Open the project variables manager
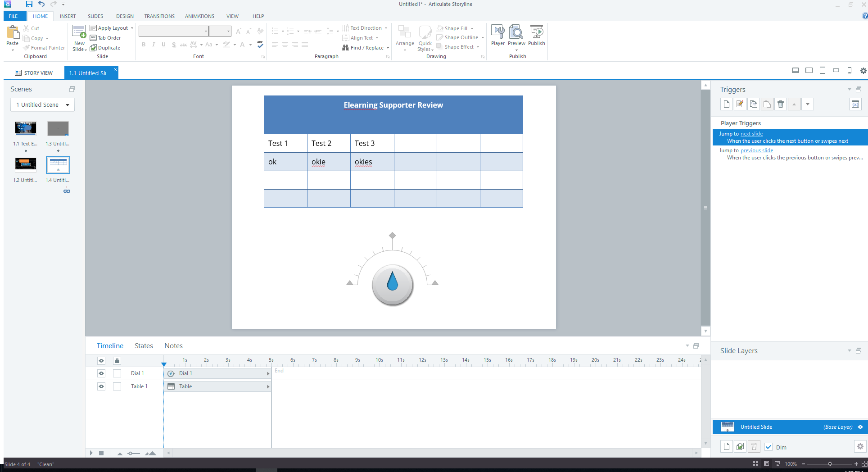 pos(855,104)
